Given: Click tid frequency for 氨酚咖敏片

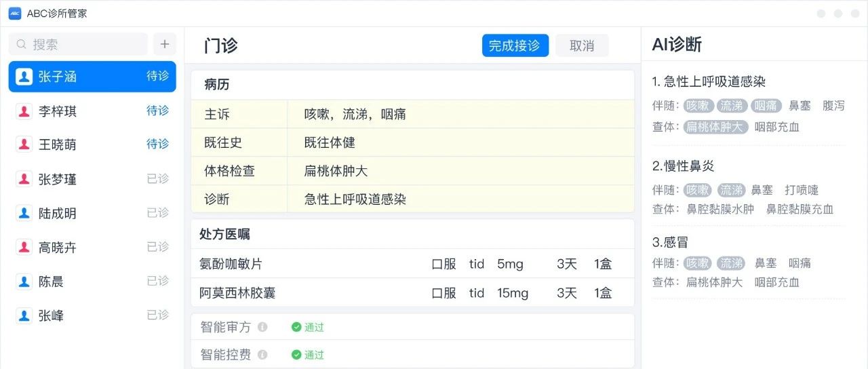Looking at the screenshot, I should [x=477, y=264].
